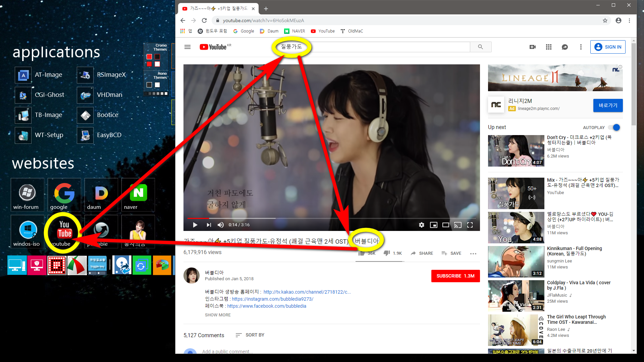
Task: Go back with Chrome back arrow
Action: click(183, 20)
